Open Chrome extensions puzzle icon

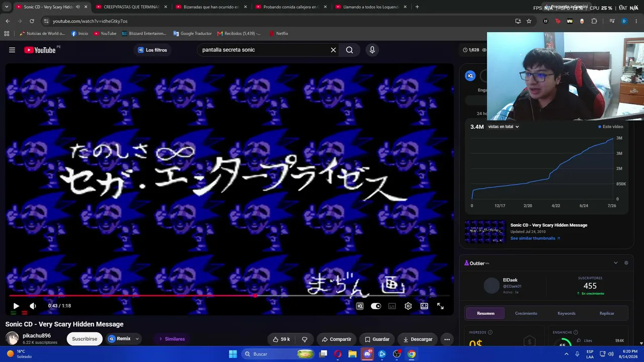tap(594, 21)
